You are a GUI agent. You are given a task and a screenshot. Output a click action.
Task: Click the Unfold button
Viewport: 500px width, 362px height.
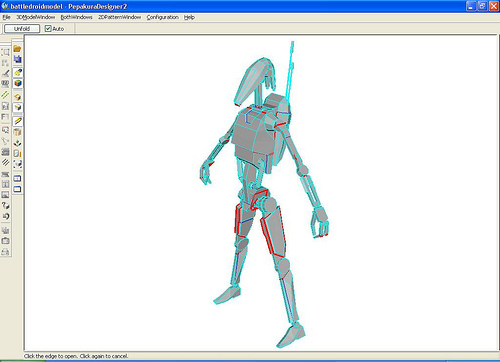pos(22,29)
